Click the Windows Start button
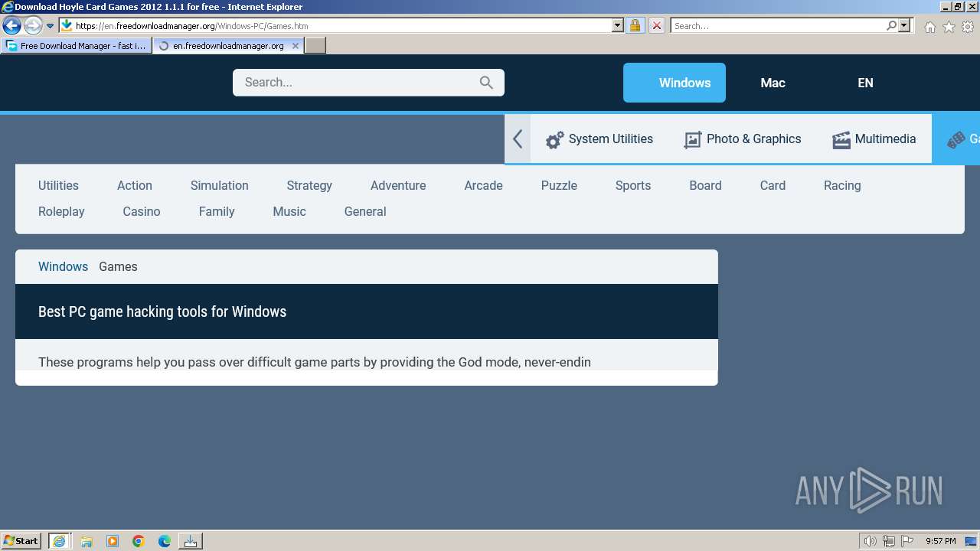 coord(21,540)
